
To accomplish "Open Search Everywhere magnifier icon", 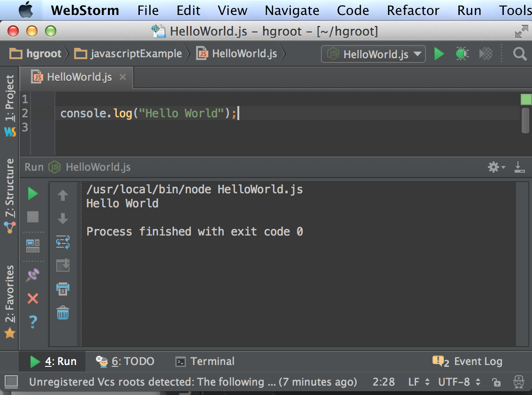I will coord(519,54).
